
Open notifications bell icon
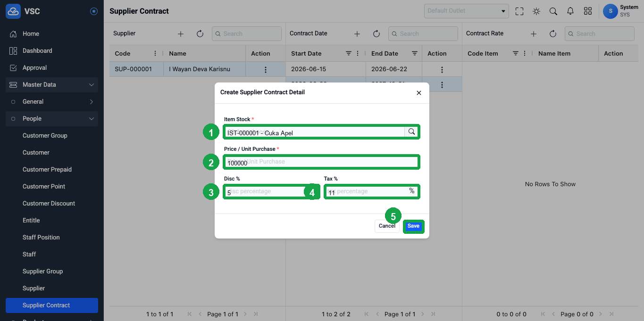pyautogui.click(x=570, y=11)
